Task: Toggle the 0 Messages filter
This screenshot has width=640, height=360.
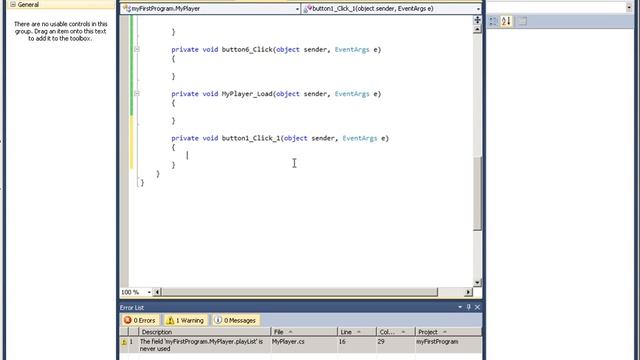Action: click(x=236, y=320)
